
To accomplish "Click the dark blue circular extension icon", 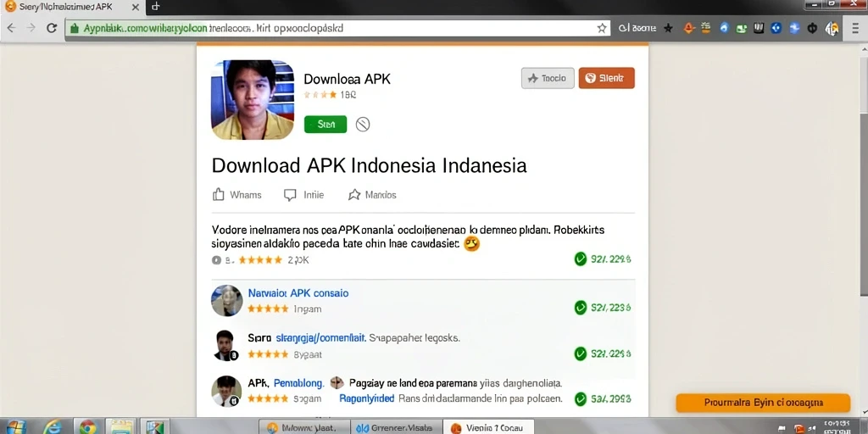I will click(x=776, y=28).
